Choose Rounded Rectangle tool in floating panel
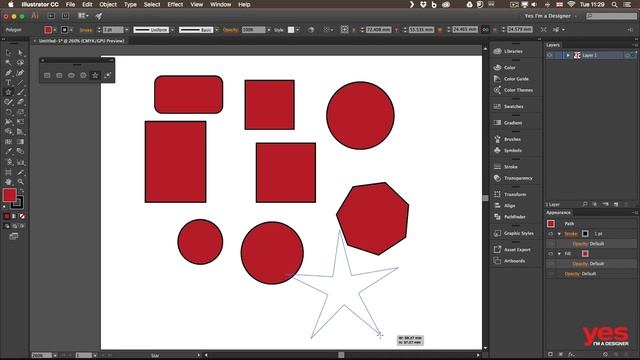The height and width of the screenshot is (360, 640). [59, 76]
